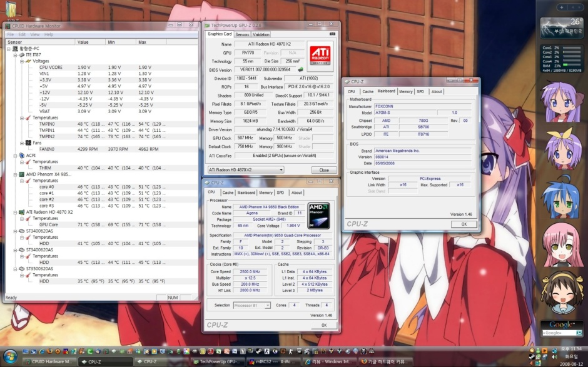The width and height of the screenshot is (588, 367).
Task: Click OK in the CPU-Z processor window
Action: click(x=324, y=325)
